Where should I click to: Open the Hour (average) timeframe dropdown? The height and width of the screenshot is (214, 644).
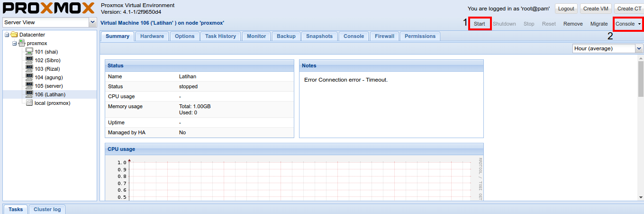click(639, 48)
